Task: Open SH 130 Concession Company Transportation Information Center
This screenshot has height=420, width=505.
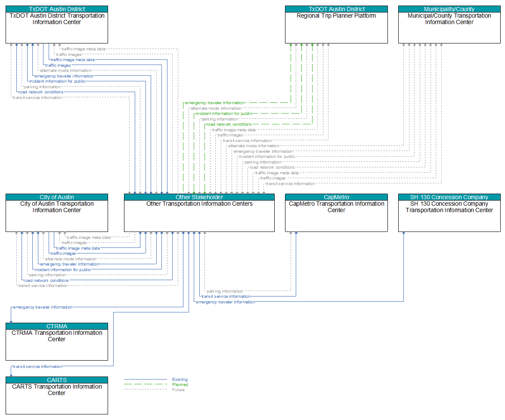Action: coord(449,213)
